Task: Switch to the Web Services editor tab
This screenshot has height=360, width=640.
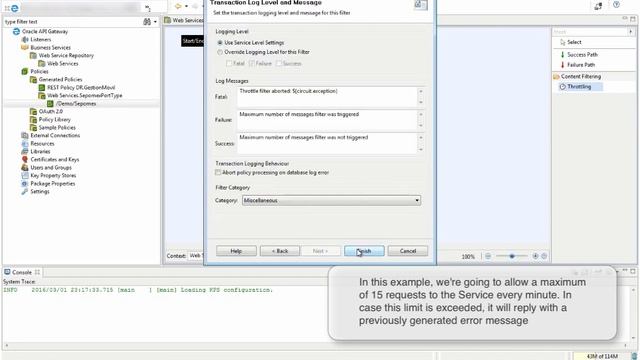Action: coord(184,20)
